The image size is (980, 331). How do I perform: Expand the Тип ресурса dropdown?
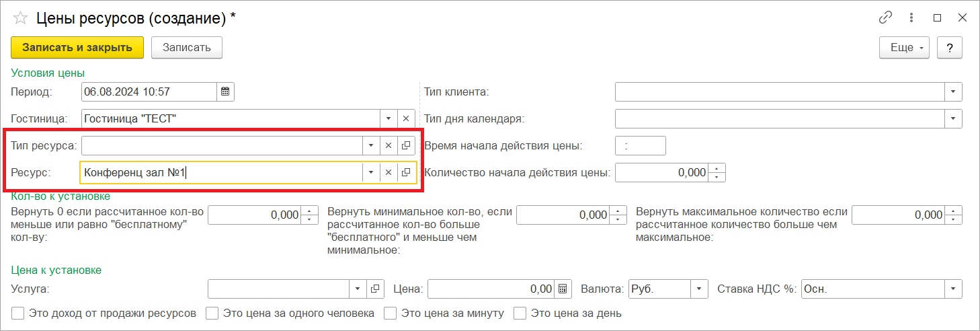tap(371, 145)
